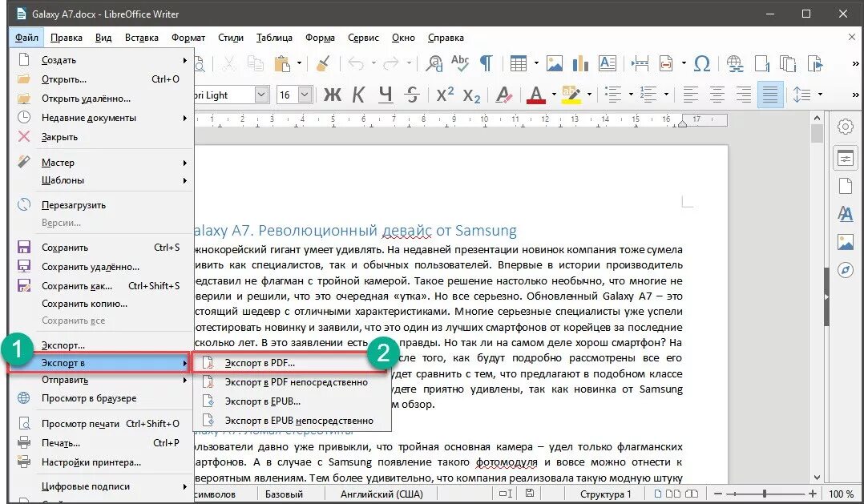Viewport: 864px width, 504px height.
Task: Open sidebar Styles deck
Action: (x=846, y=214)
